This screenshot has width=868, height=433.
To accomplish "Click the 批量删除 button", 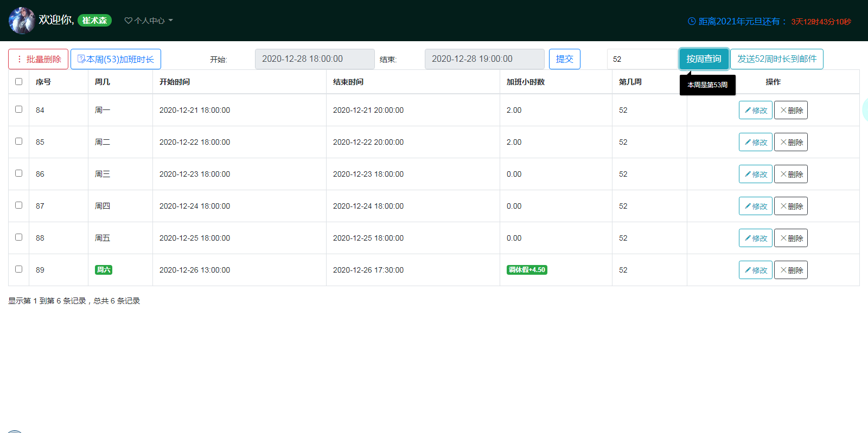I will [x=38, y=59].
